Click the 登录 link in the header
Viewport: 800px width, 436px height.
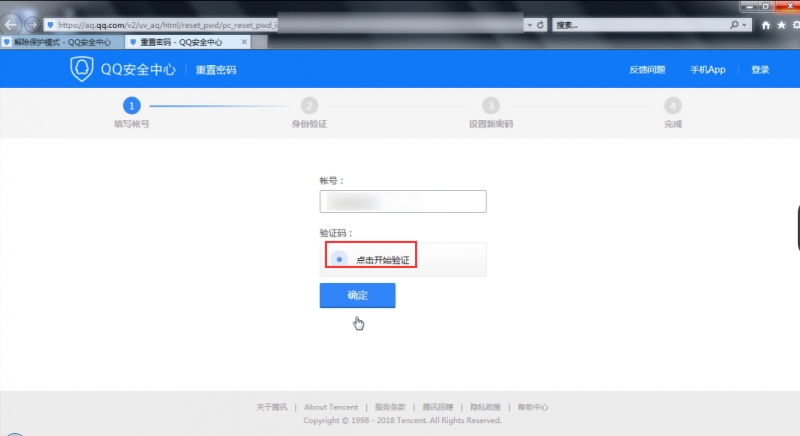tap(760, 70)
